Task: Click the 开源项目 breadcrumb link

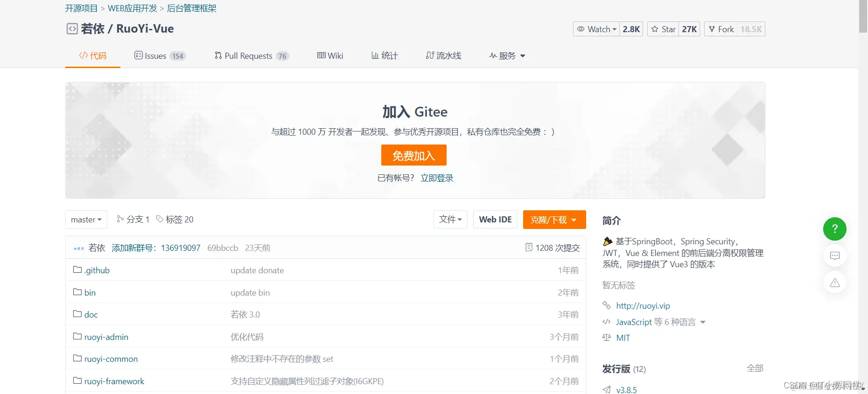Action: (x=81, y=8)
